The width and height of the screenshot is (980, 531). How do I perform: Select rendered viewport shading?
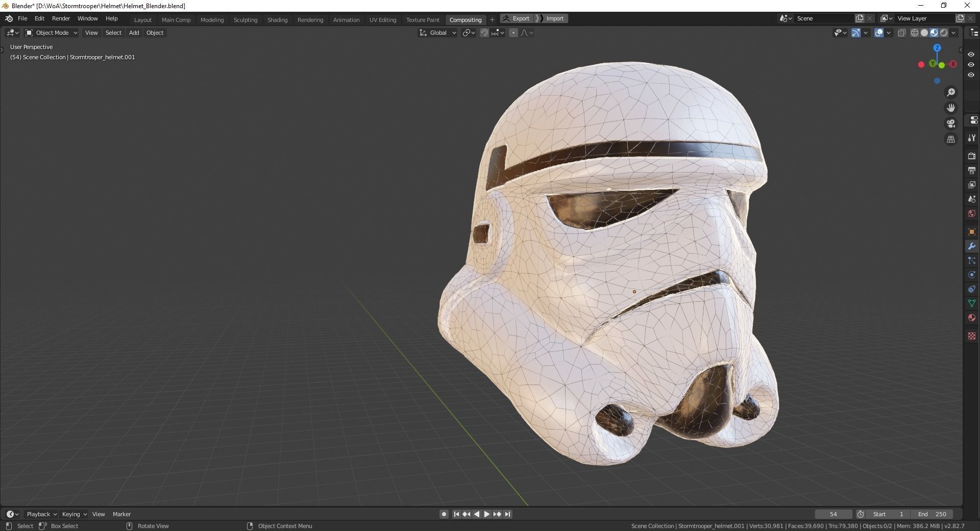tap(944, 33)
